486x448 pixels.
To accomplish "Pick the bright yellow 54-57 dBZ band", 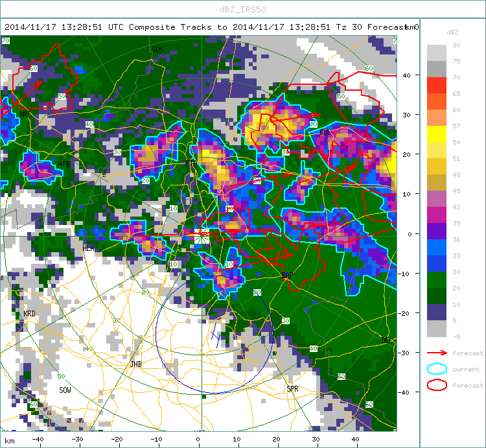I will point(436,134).
